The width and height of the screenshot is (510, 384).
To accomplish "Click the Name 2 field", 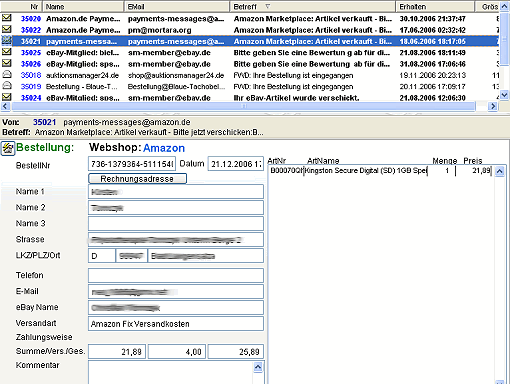I will pyautogui.click(x=176, y=208).
